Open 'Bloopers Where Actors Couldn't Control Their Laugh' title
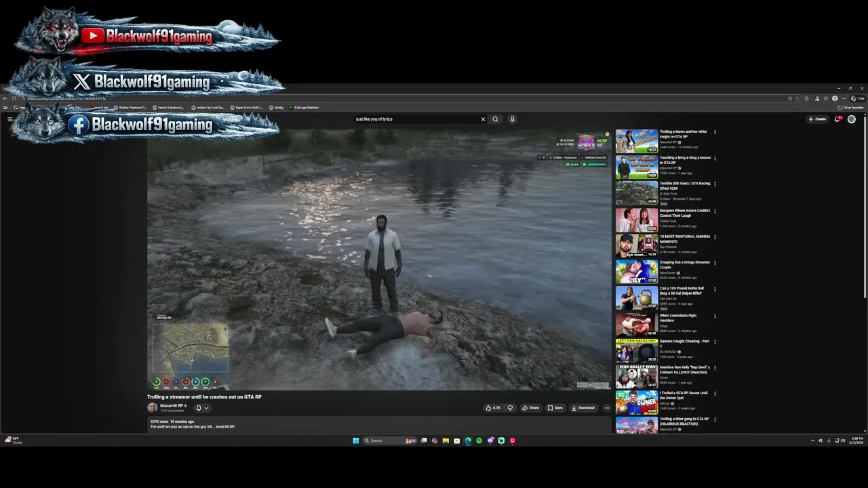 point(685,213)
